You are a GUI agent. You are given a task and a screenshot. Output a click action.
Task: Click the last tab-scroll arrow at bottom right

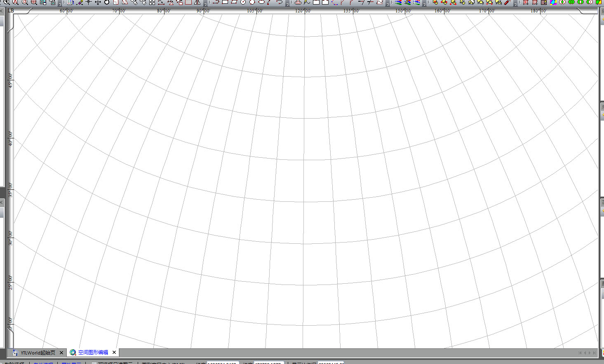pyautogui.click(x=595, y=352)
